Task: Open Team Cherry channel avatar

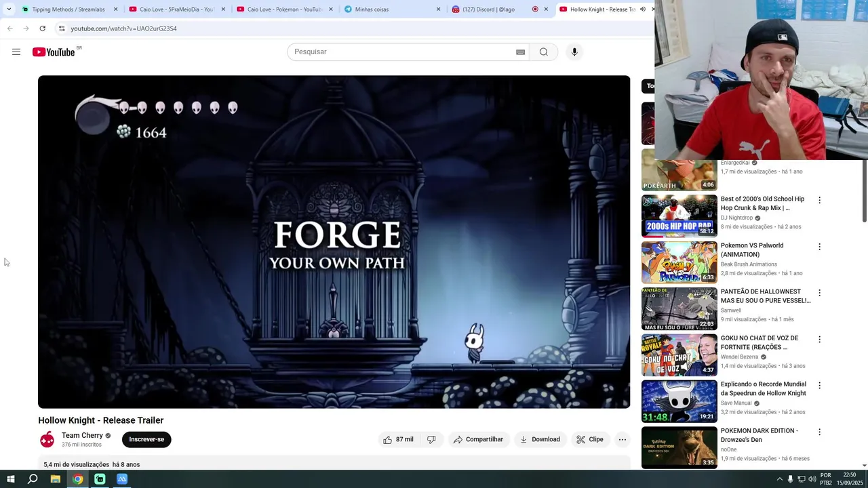Action: pyautogui.click(x=47, y=440)
